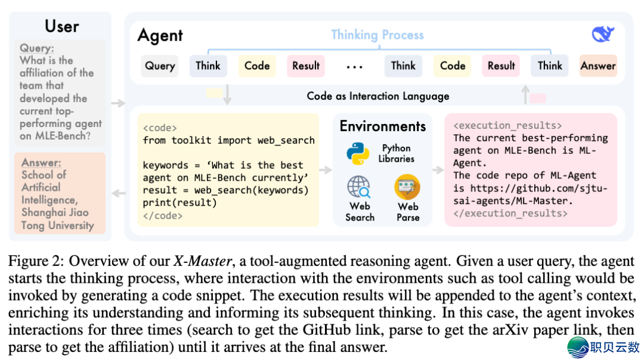Open the https://github.com/sjtu- link
The image size is (644, 362).
pos(539,188)
